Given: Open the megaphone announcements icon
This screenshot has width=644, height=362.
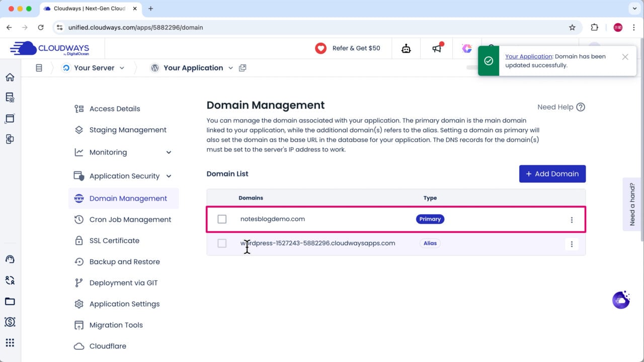Looking at the screenshot, I should click(x=437, y=48).
